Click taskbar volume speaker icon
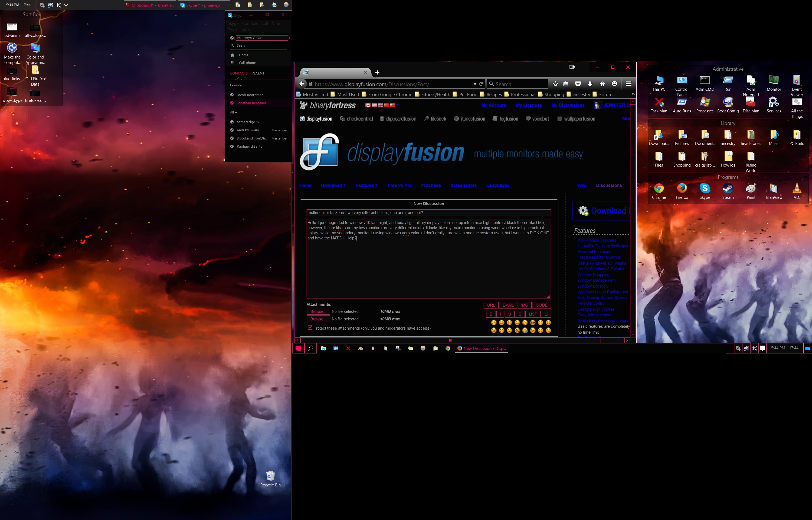Viewport: 812px width, 520px height. point(754,348)
